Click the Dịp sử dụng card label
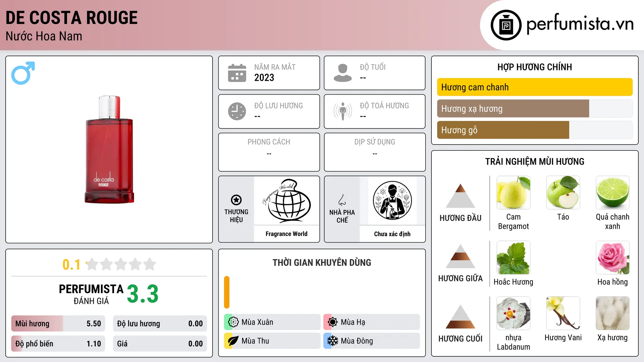The width and height of the screenshot is (644, 362). [375, 142]
